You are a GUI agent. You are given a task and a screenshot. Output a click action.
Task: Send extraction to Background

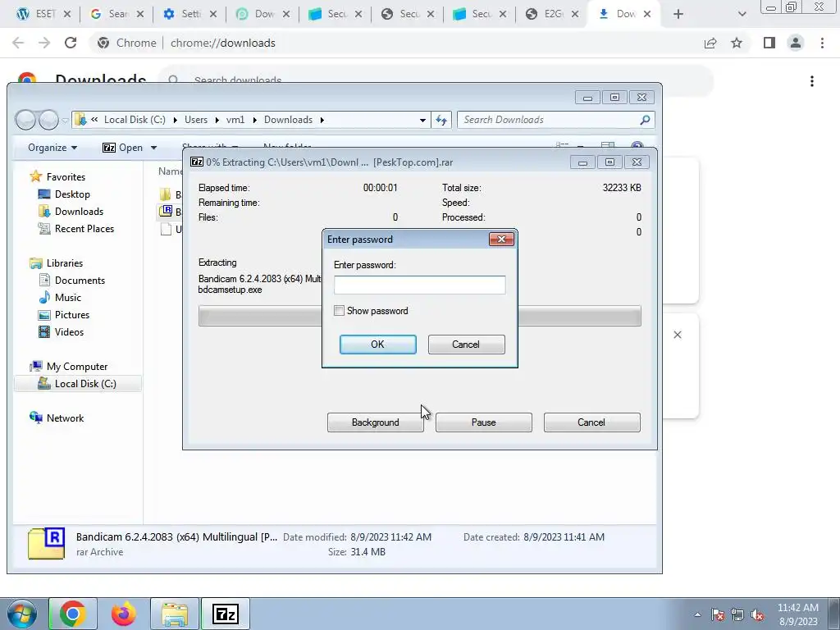coord(375,422)
